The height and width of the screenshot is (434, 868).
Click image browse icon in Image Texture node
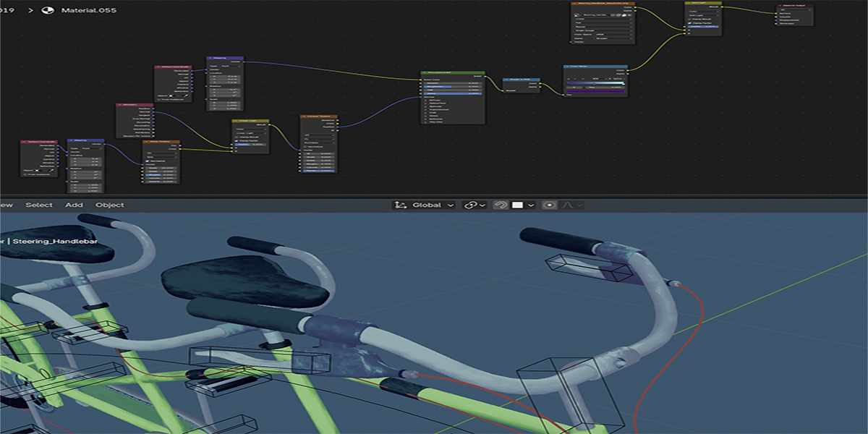click(x=576, y=15)
